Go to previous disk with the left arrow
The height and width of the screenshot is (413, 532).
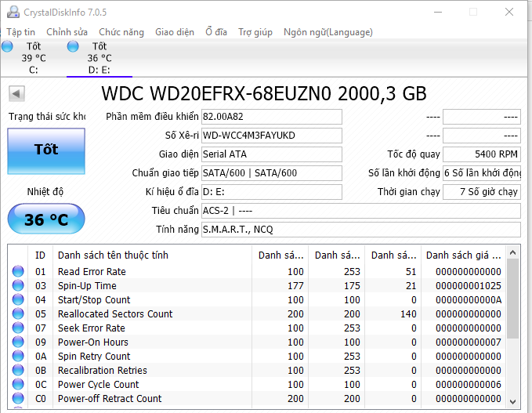[16, 93]
